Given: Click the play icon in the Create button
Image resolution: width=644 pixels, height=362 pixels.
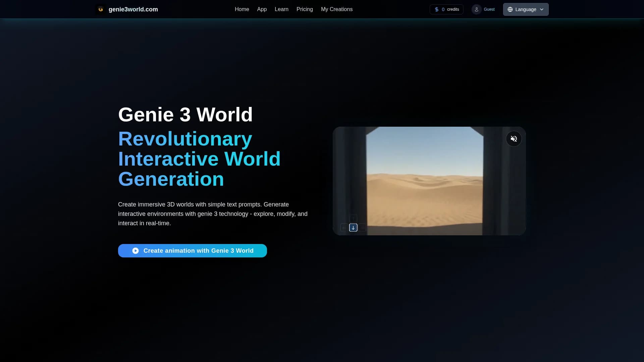Looking at the screenshot, I should [136, 251].
